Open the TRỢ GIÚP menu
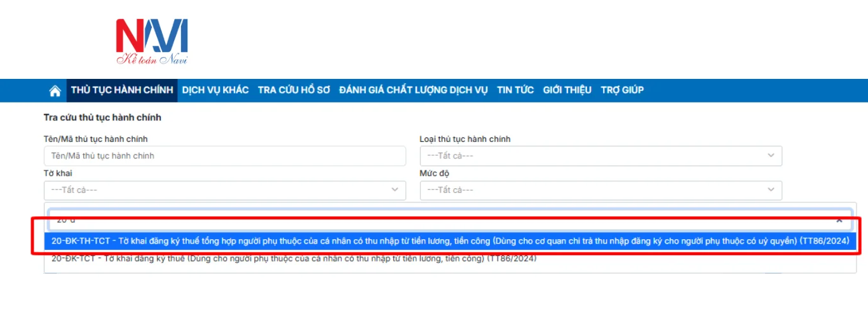 (622, 90)
